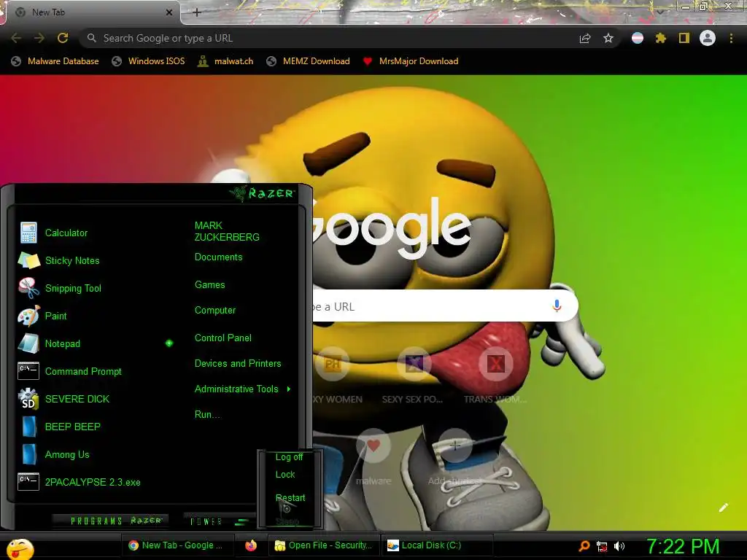This screenshot has height=560, width=747.
Task: Open the SEVERE DICK SD icon
Action: point(28,399)
